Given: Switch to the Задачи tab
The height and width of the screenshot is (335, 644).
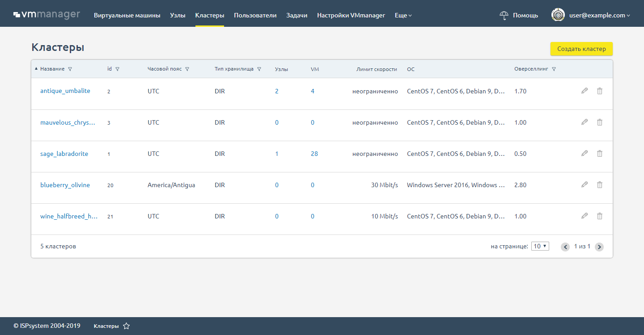Looking at the screenshot, I should 297,15.
